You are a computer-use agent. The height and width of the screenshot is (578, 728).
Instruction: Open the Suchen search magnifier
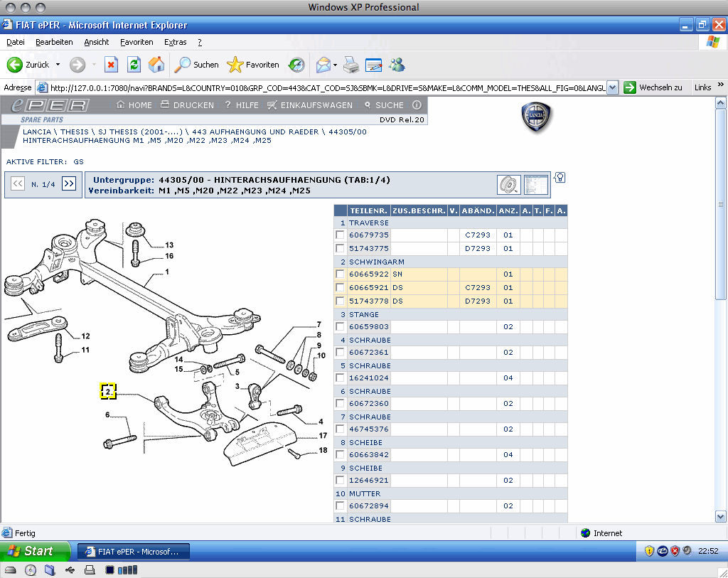[196, 65]
